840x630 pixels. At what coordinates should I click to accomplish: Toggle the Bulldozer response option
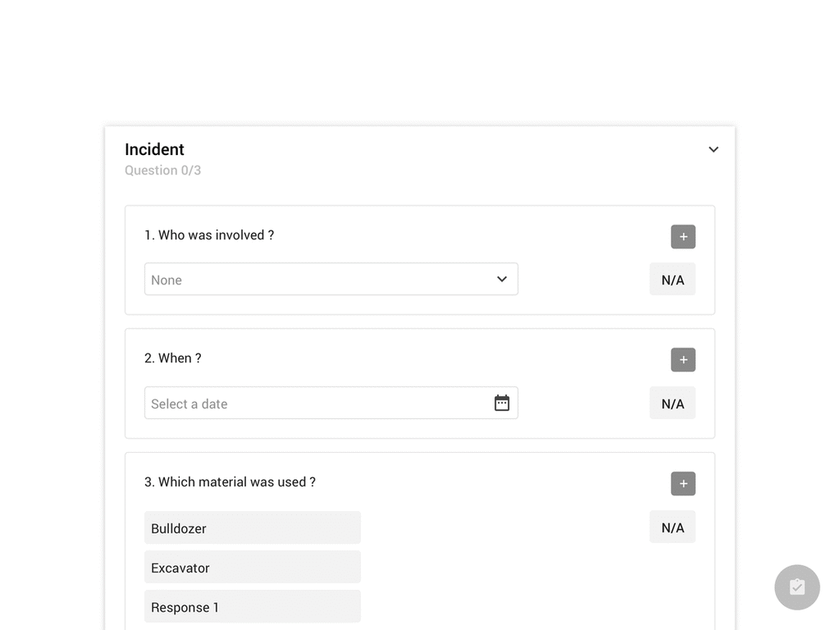[x=252, y=528]
